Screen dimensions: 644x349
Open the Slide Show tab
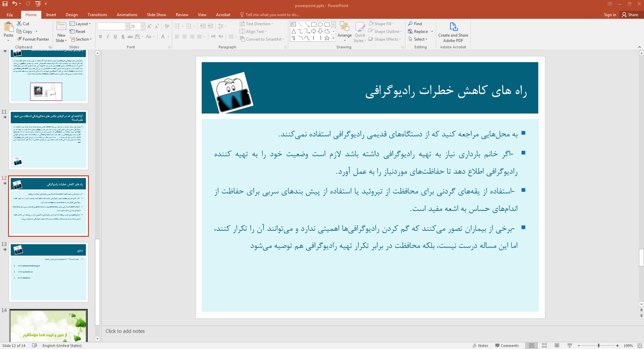156,15
